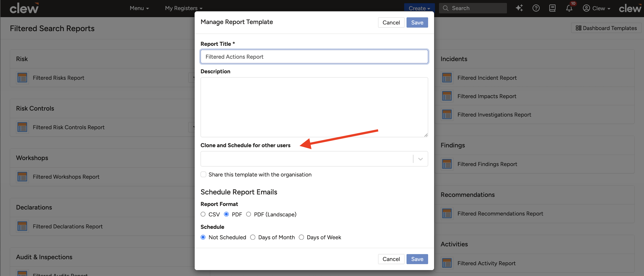Click the Filtered Workshops Report icon

(22, 177)
